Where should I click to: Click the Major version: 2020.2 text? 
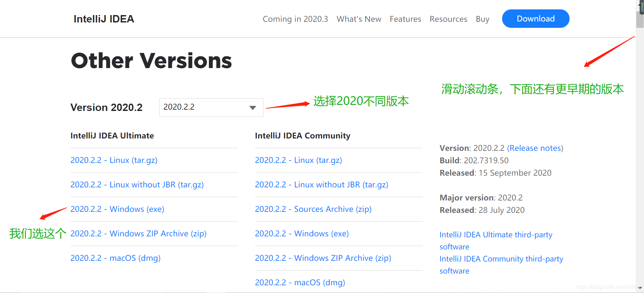[481, 198]
